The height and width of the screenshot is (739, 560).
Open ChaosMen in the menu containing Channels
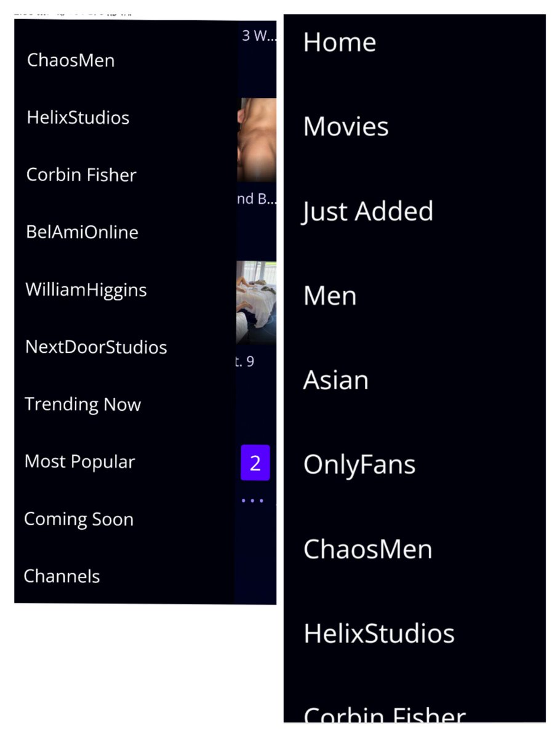[x=71, y=60]
